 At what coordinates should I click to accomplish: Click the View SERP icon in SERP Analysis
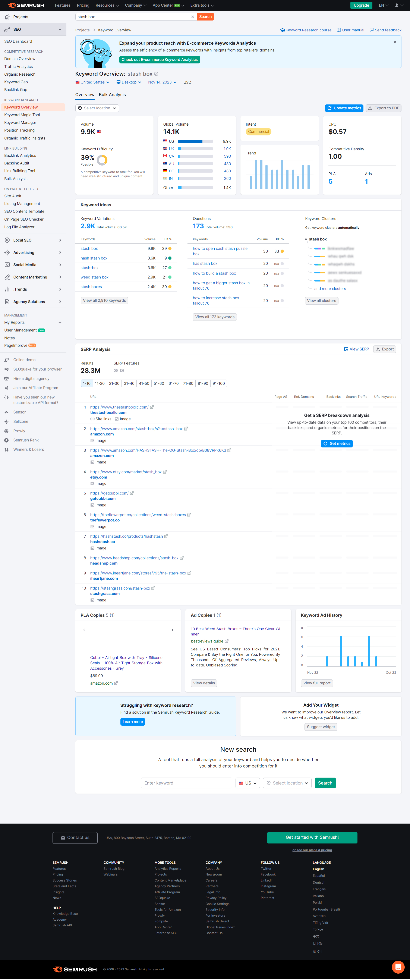347,349
